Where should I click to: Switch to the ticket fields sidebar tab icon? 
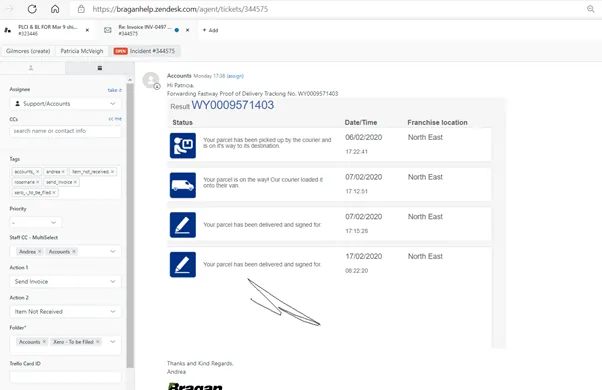click(x=100, y=68)
